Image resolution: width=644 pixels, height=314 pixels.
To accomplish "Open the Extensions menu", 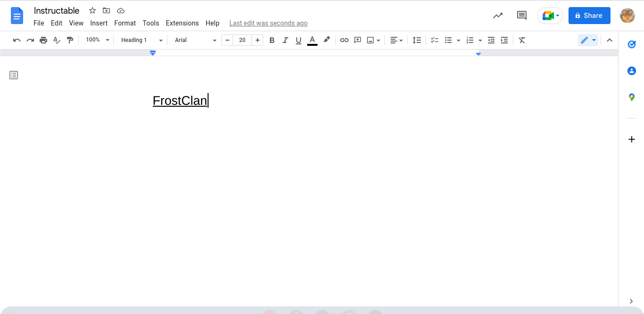I will point(182,23).
